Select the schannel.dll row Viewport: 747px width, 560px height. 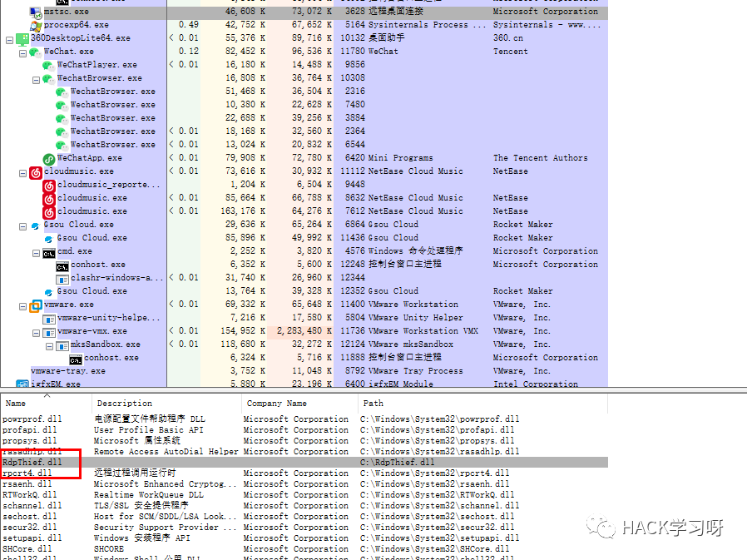click(x=304, y=506)
